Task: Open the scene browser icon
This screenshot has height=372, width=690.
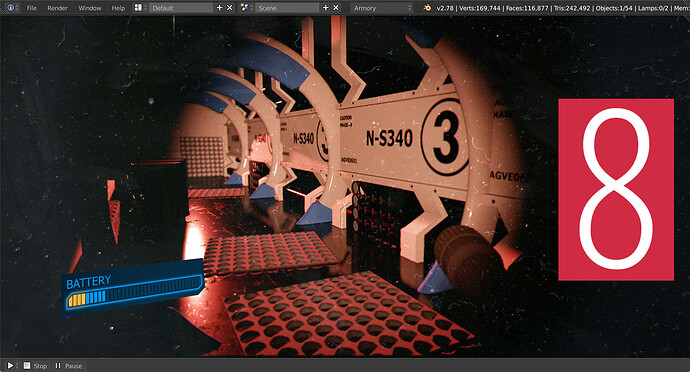Action: [x=245, y=7]
